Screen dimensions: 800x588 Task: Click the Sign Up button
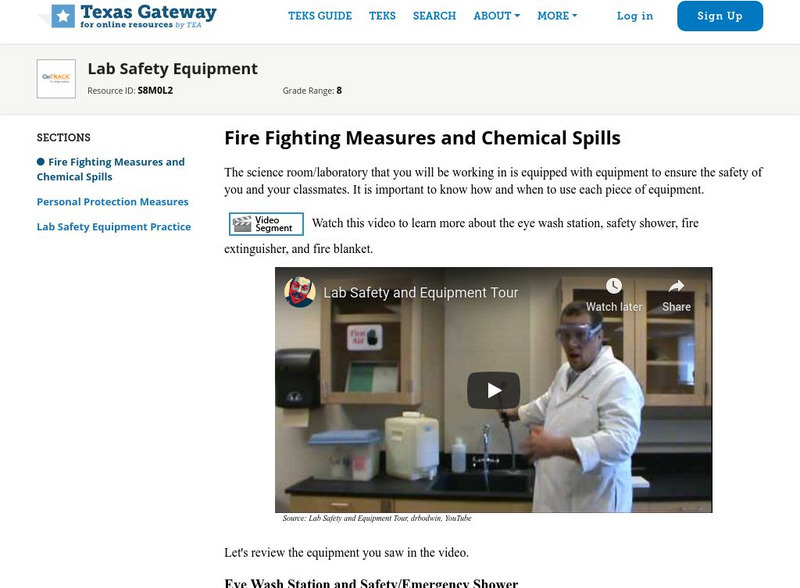[720, 16]
